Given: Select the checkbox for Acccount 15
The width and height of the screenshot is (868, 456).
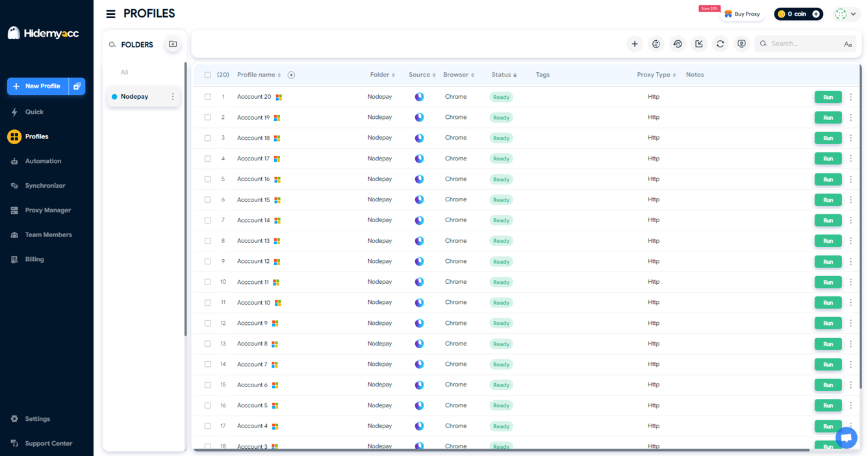Looking at the screenshot, I should 208,200.
